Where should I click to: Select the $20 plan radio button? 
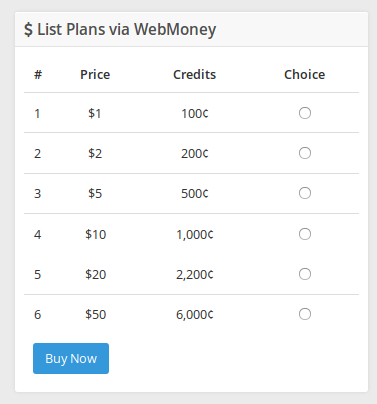pos(305,274)
